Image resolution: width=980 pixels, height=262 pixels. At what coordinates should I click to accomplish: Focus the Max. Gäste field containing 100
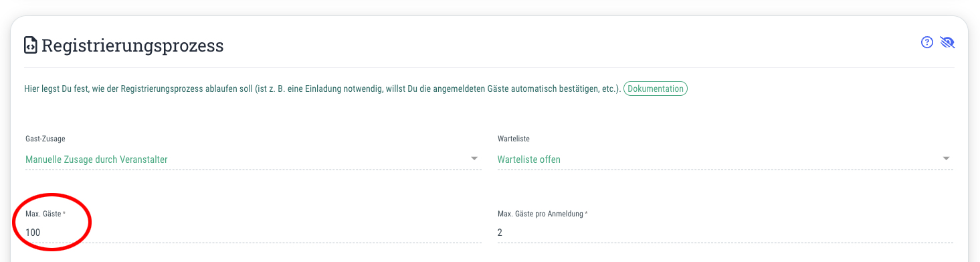pos(253,233)
